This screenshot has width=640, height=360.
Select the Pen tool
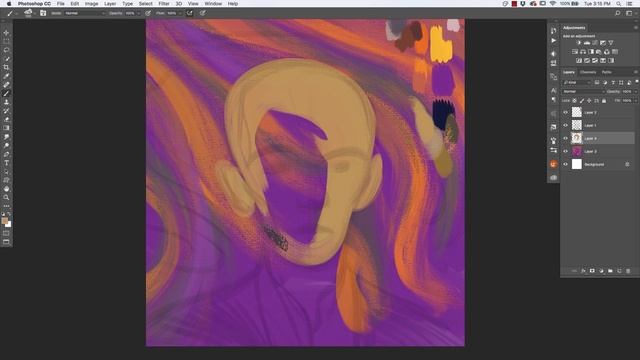tap(6, 154)
